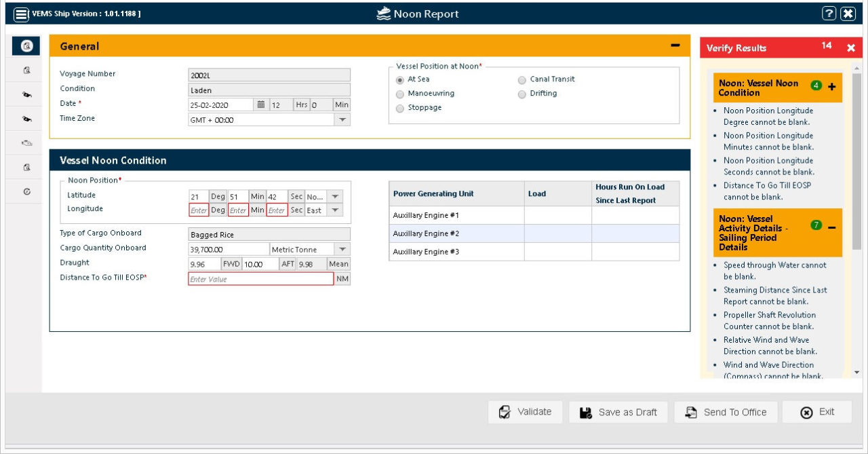The width and height of the screenshot is (868, 454).
Task: Select the Drifting radio button
Action: pos(522,94)
